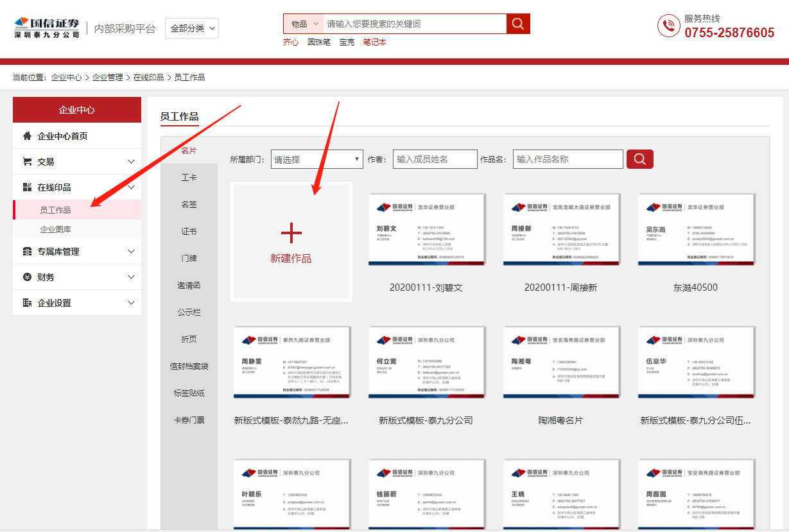
Task: Click the Guosen Securities logo
Action: point(47,28)
